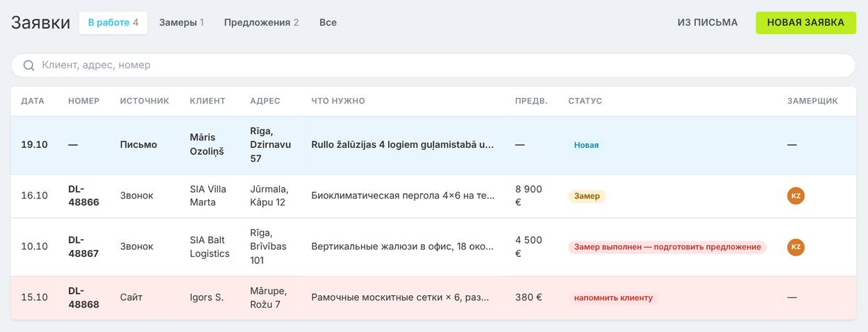The height and width of the screenshot is (332, 868).
Task: Show the «Все» tab
Action: click(328, 22)
